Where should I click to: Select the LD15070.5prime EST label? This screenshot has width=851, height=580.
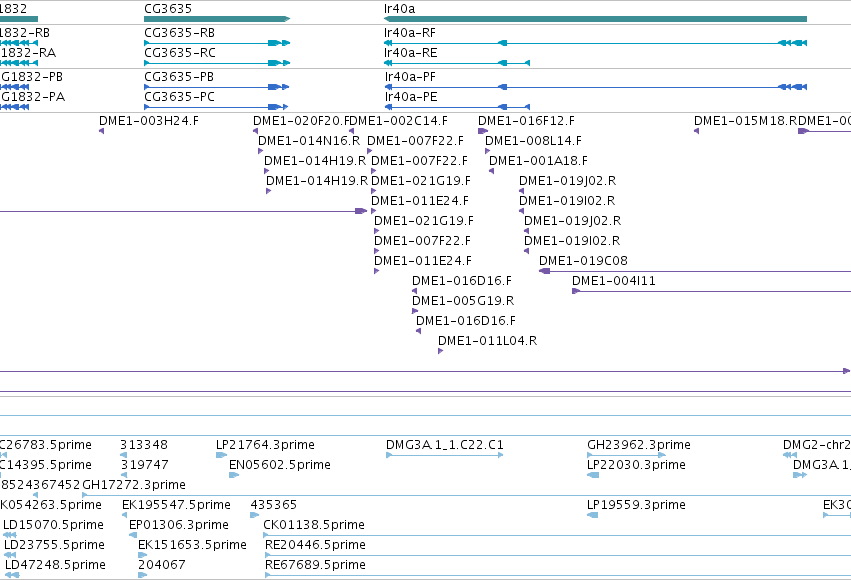[x=53, y=525]
